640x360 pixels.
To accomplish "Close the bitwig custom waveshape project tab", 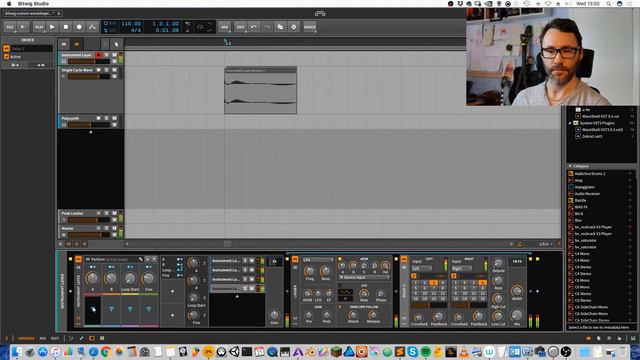I will [59, 13].
